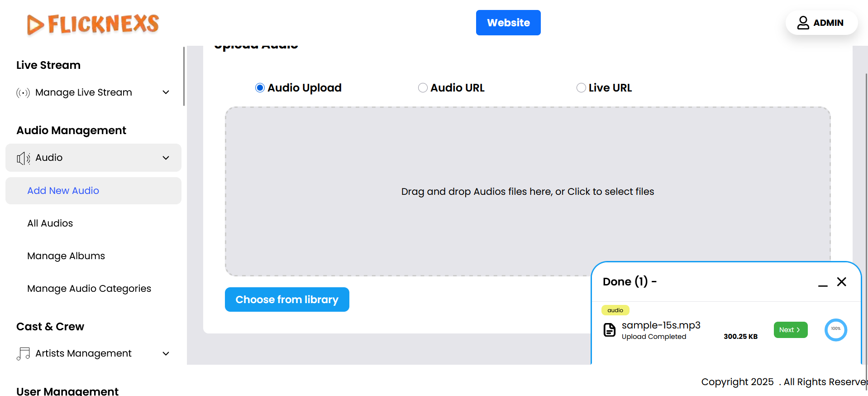Open All Audios in sidebar
The width and height of the screenshot is (868, 396).
[50, 223]
